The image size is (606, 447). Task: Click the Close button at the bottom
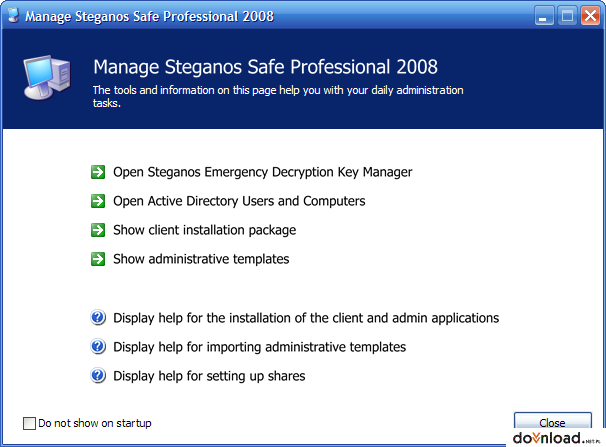[552, 420]
